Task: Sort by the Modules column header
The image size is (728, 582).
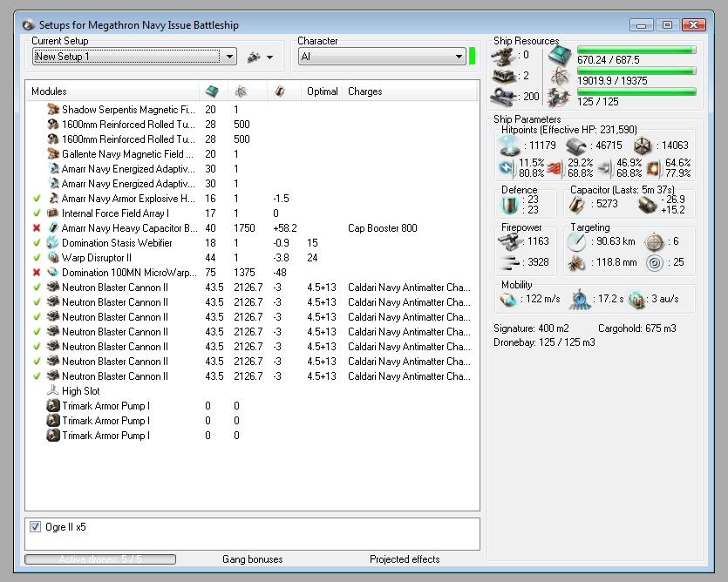Action: coord(49,91)
